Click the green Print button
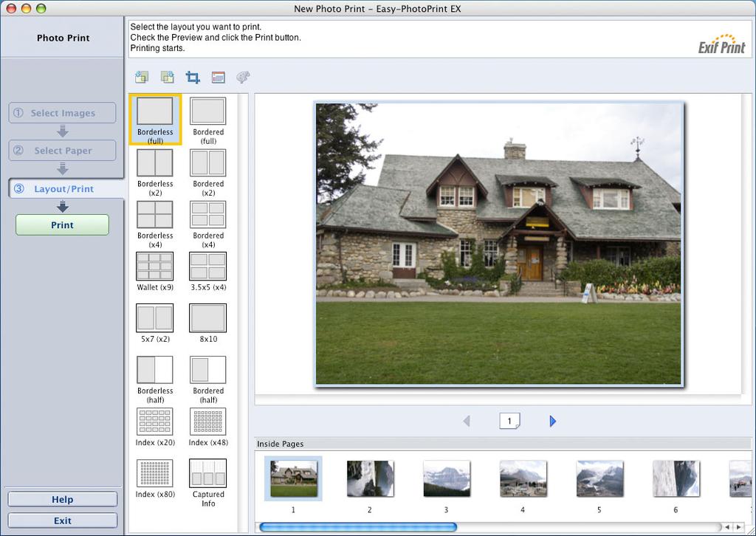 [62, 224]
